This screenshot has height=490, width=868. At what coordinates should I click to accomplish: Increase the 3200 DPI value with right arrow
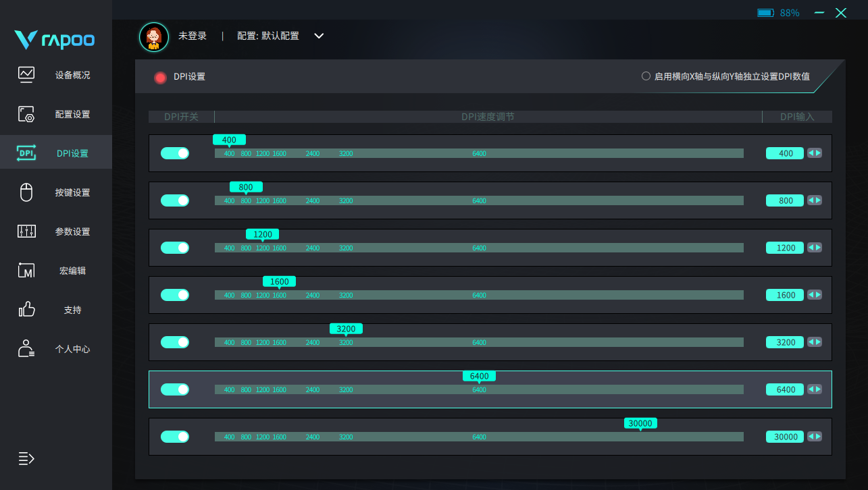coord(819,342)
